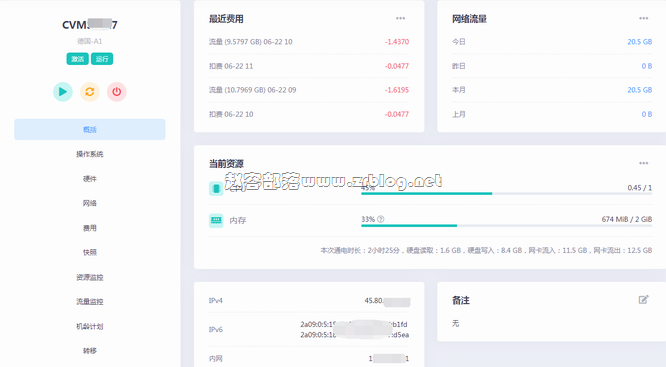
Task: Open the 机龄计划 sidebar item
Action: [90, 327]
